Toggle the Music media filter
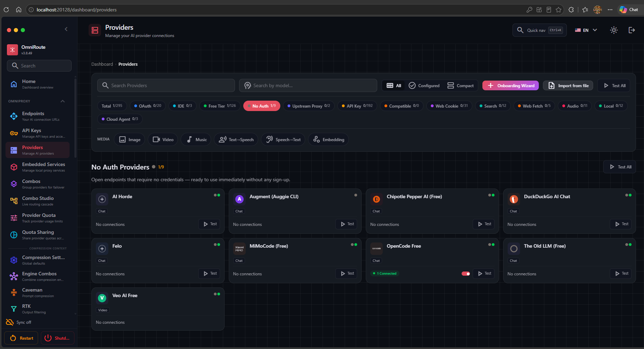Screen dimensions: 644x349 196,140
